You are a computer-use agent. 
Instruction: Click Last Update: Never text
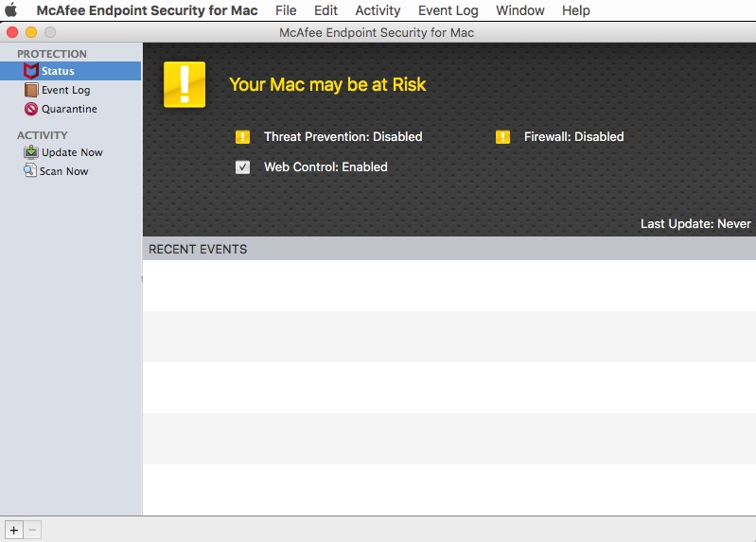pyautogui.click(x=695, y=224)
